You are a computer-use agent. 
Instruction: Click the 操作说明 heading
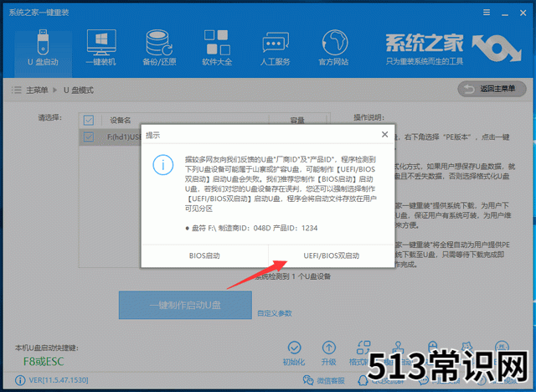[368, 117]
